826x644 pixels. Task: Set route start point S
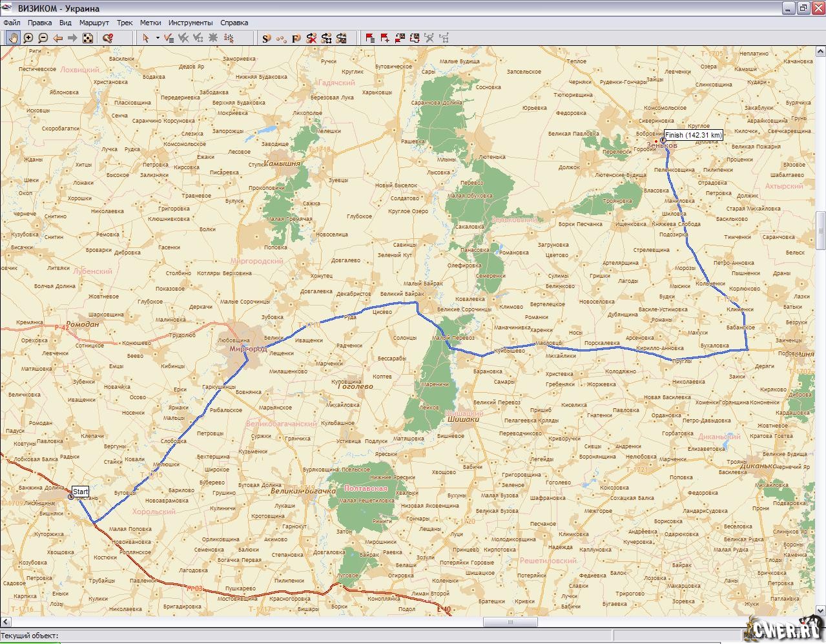(x=266, y=38)
